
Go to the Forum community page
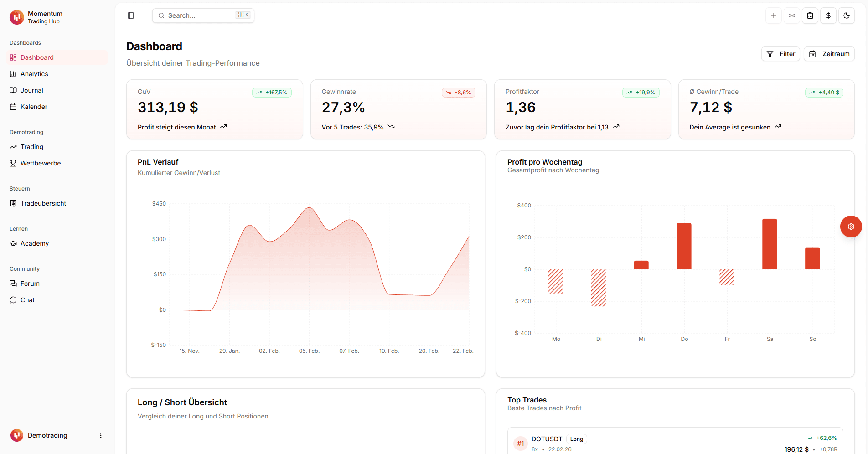[x=30, y=283]
